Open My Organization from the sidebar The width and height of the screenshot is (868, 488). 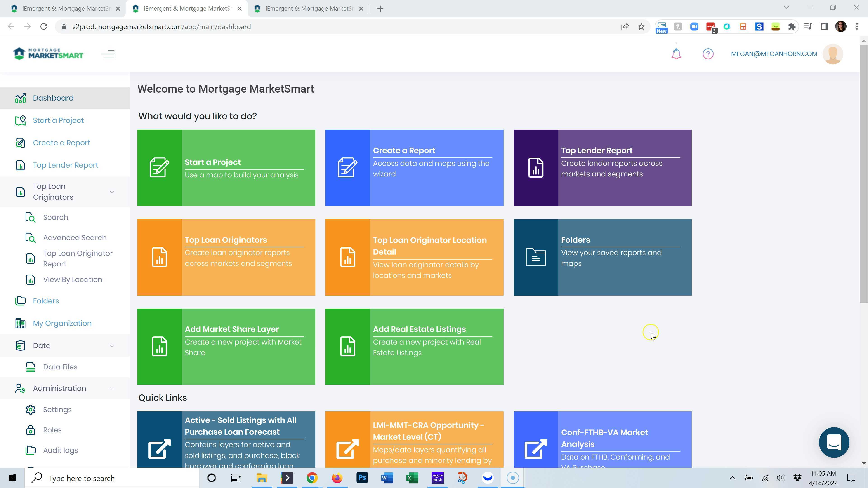(x=62, y=323)
